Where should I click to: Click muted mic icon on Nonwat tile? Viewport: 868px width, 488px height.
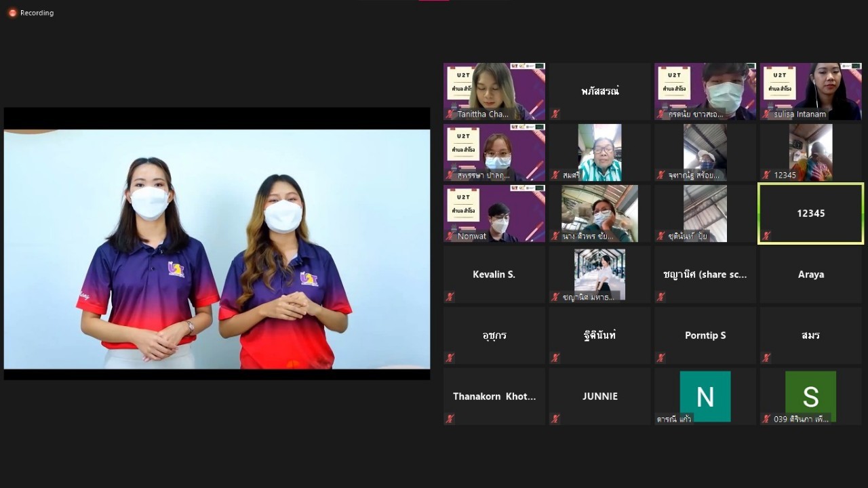pos(450,236)
